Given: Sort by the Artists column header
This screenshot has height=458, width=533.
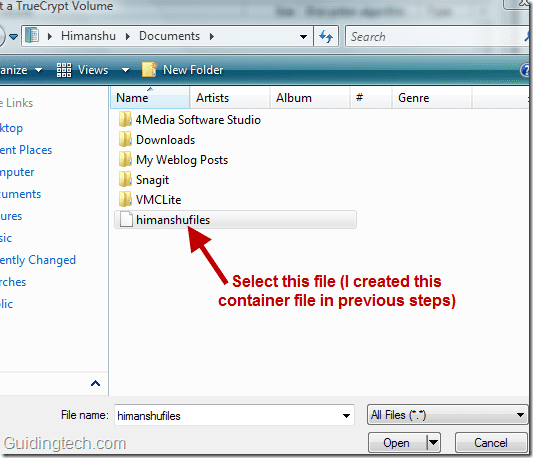Looking at the screenshot, I should pyautogui.click(x=230, y=98).
